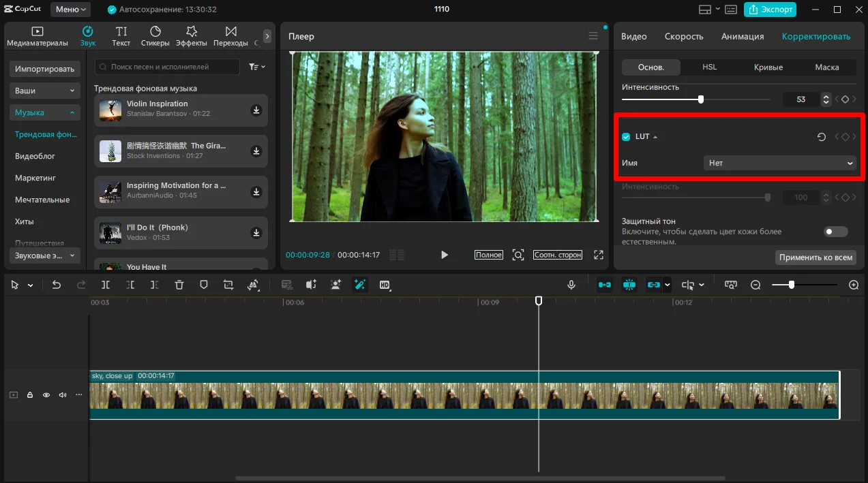Split the clip at the playhead
This screenshot has width=868, height=483.
point(106,285)
